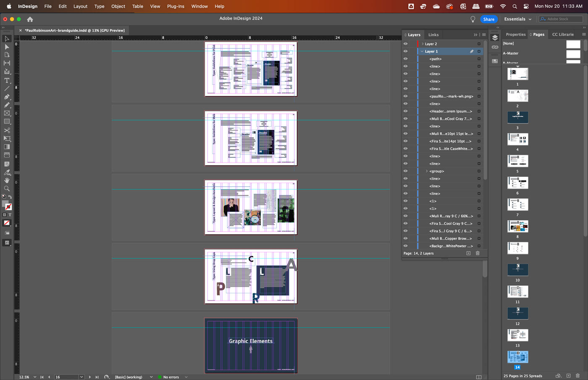Hide the <path> item in Layers
The width and height of the screenshot is (588, 380).
click(x=405, y=59)
